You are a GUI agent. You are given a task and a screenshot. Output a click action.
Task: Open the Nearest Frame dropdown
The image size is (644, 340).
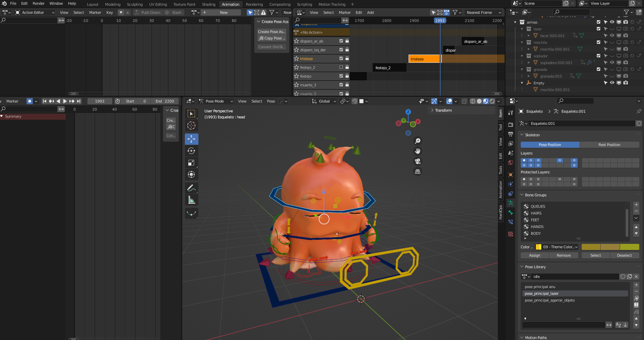(484, 12)
